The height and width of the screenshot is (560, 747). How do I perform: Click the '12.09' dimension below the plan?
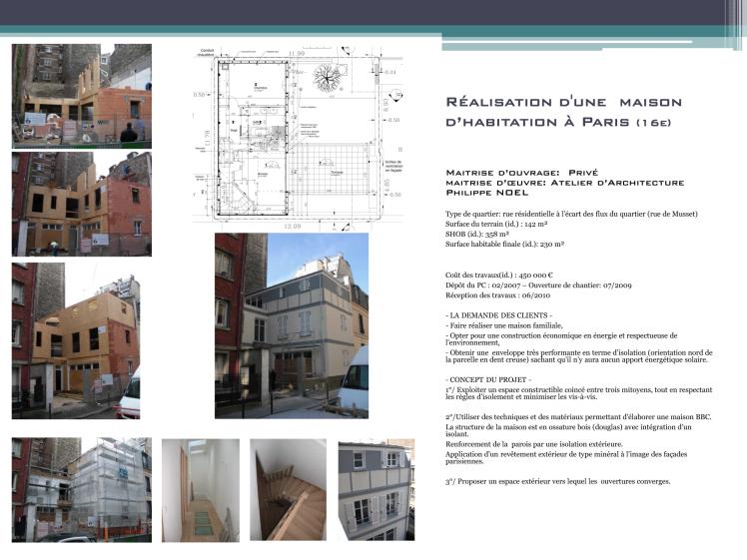coord(293,227)
